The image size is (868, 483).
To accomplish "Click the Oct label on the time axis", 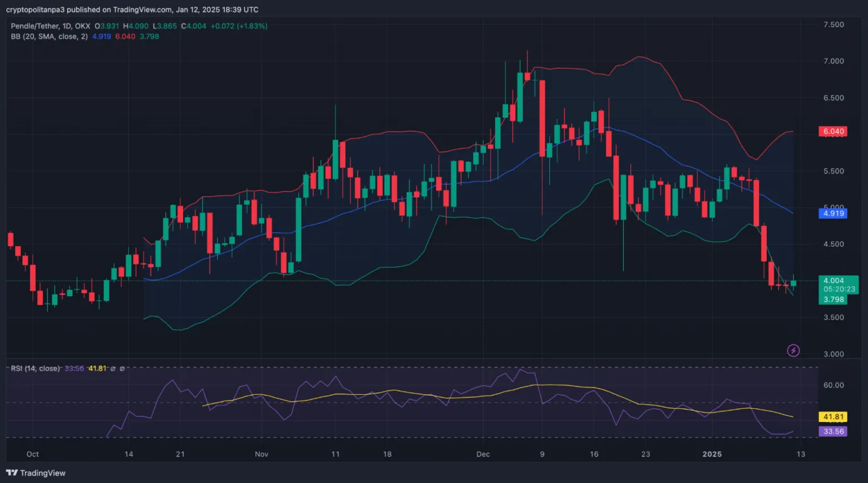I will [33, 454].
